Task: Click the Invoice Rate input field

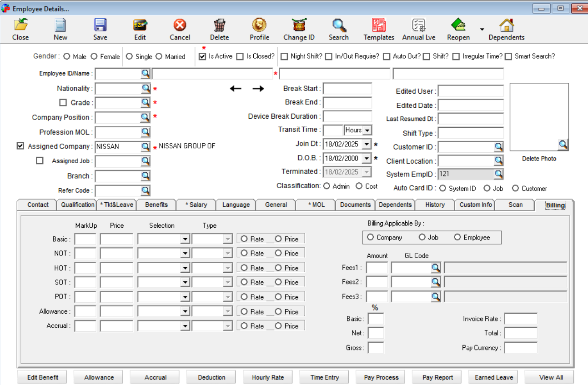Action: coord(521,319)
